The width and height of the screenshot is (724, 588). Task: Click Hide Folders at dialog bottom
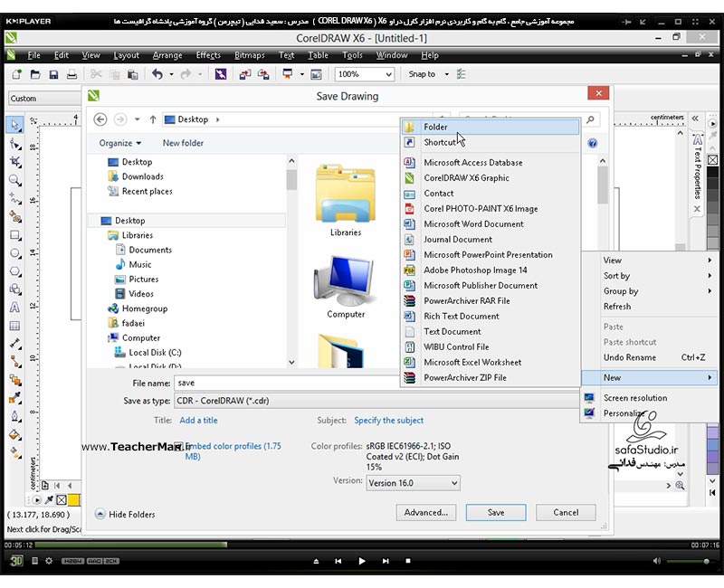point(125,514)
